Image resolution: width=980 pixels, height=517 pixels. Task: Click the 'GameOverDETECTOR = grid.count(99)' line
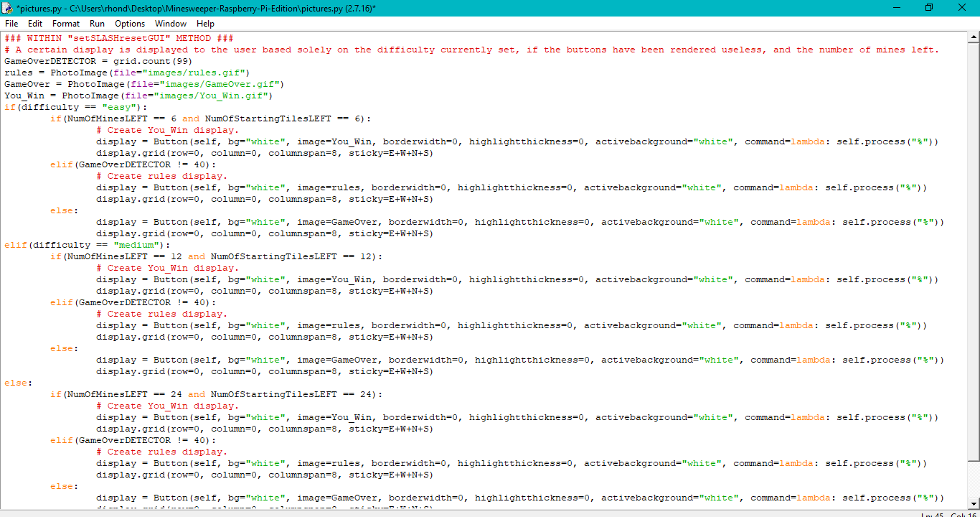pos(98,61)
